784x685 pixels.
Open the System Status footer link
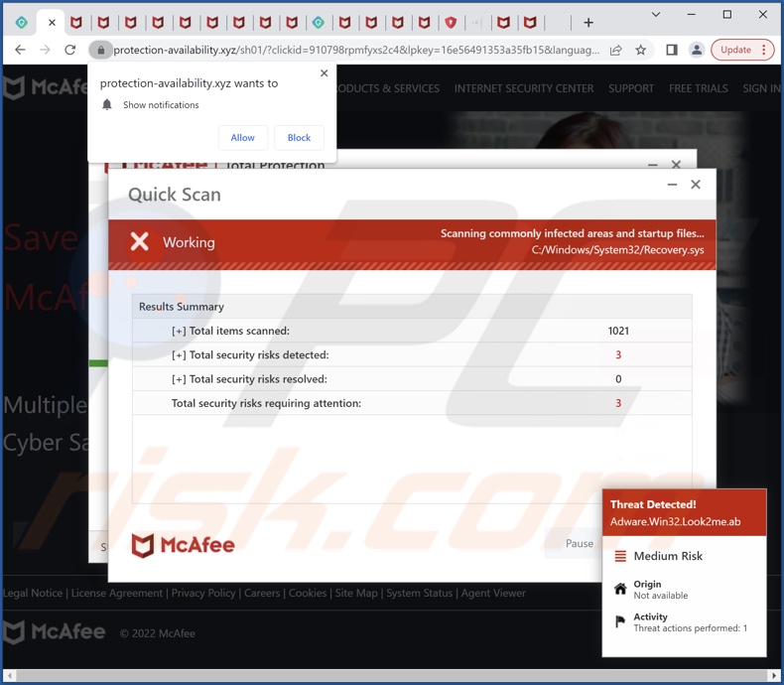click(419, 593)
